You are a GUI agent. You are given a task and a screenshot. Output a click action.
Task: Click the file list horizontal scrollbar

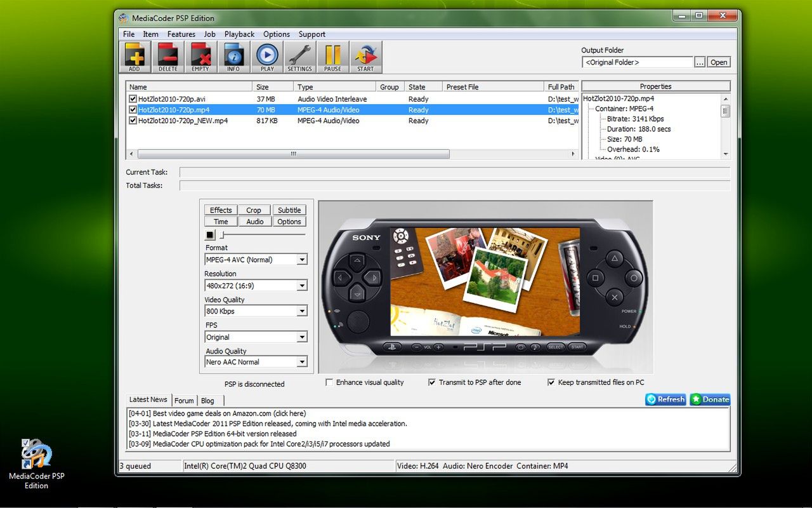pyautogui.click(x=293, y=154)
